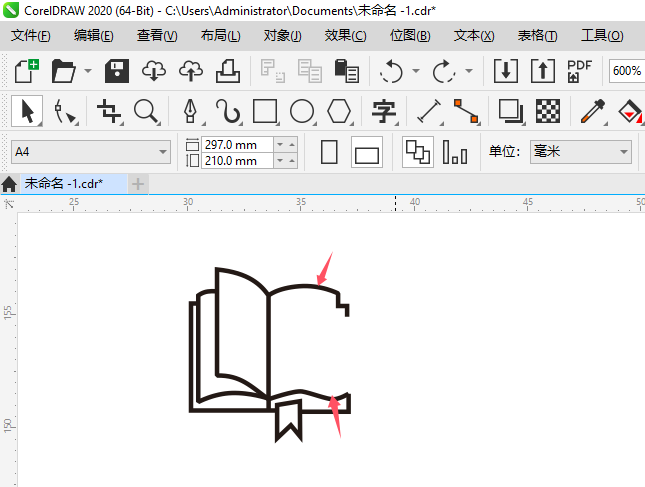
Task: Save to cloud upload icon
Action: point(191,71)
